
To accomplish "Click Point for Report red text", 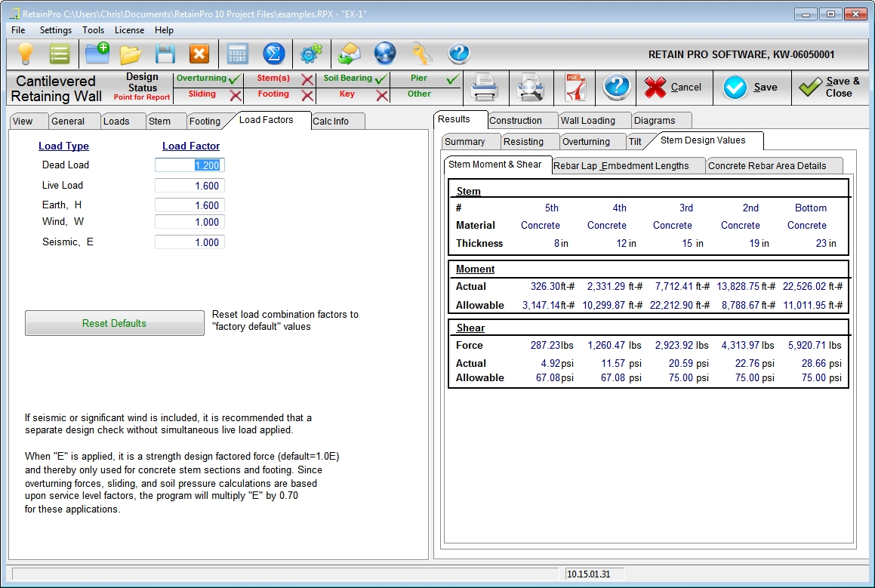I will 142,97.
